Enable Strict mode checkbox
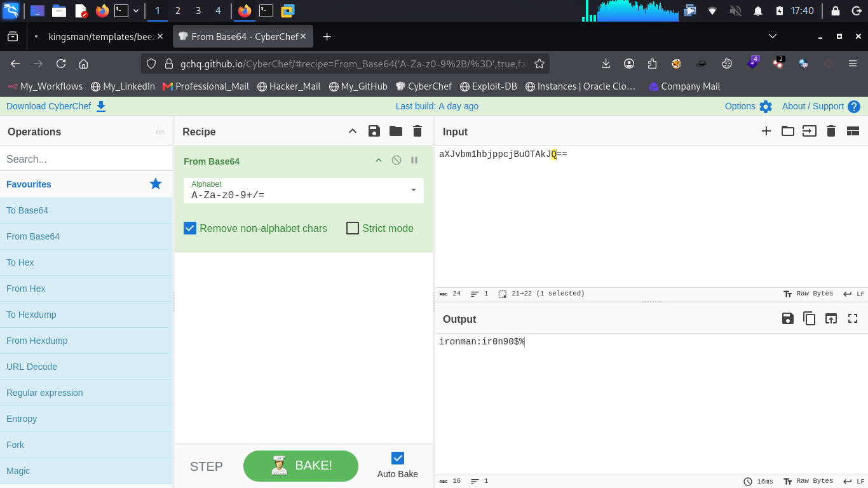 click(353, 228)
